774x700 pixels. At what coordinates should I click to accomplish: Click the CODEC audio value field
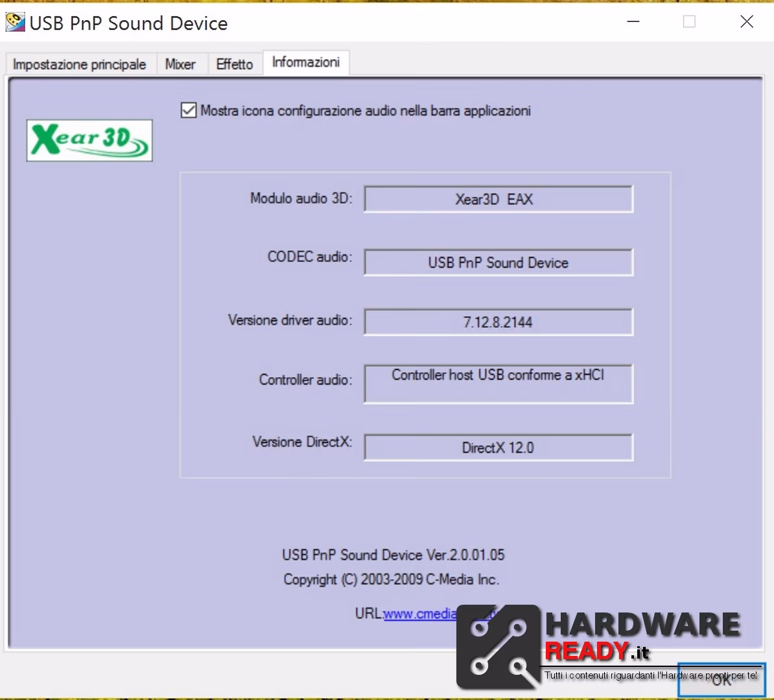[498, 262]
